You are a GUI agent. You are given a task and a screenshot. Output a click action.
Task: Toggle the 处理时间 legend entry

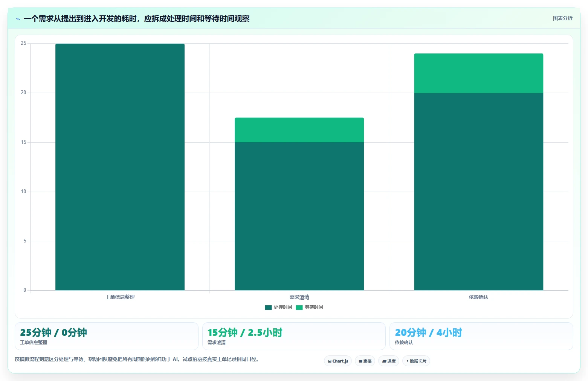click(279, 307)
